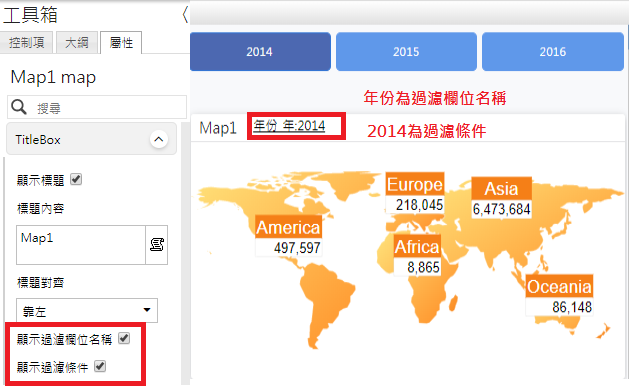Select the 2016 year filter button
This screenshot has height=387, width=629.
pos(552,52)
